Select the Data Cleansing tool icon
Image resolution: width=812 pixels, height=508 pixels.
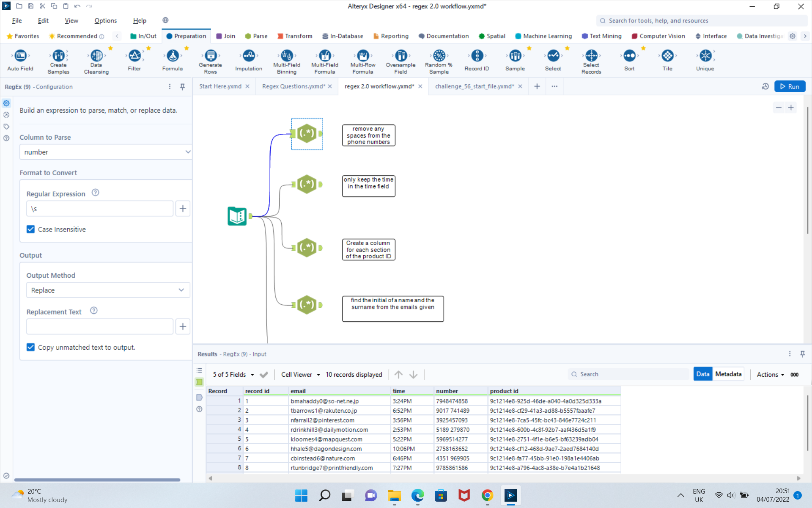click(x=96, y=56)
